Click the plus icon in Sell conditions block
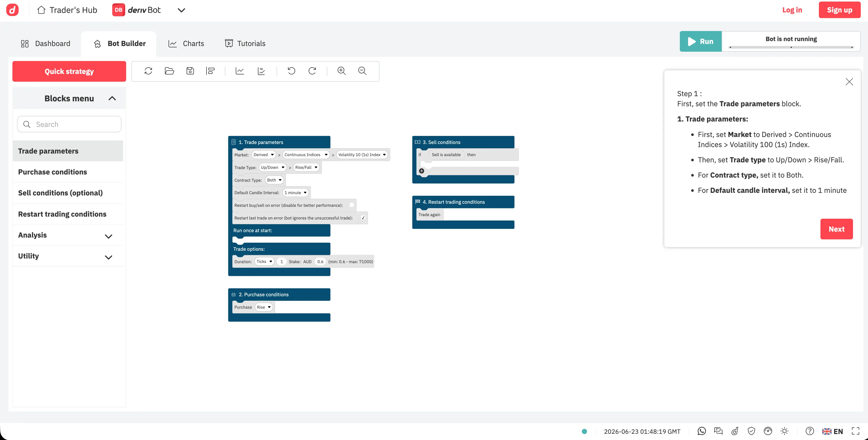The image size is (868, 440). click(x=422, y=171)
